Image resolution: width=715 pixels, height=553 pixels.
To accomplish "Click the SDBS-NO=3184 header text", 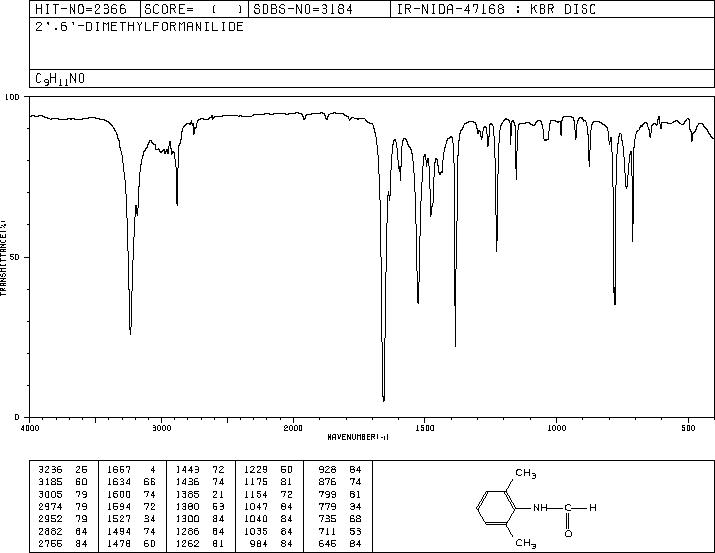I will (x=303, y=9).
